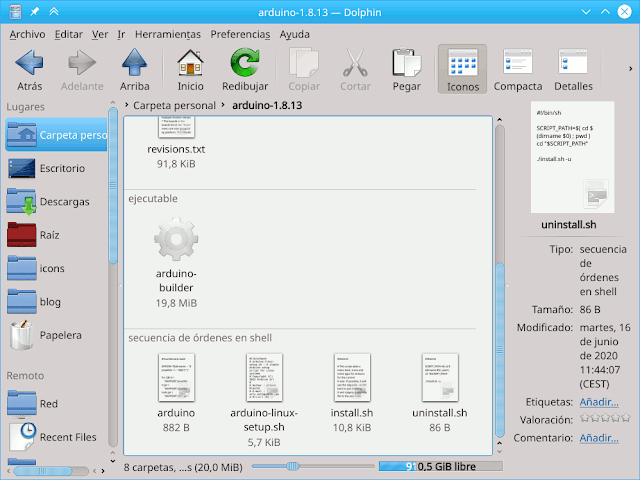Expand the toolbar overflow arrow
640x480 pixels.
click(x=630, y=69)
